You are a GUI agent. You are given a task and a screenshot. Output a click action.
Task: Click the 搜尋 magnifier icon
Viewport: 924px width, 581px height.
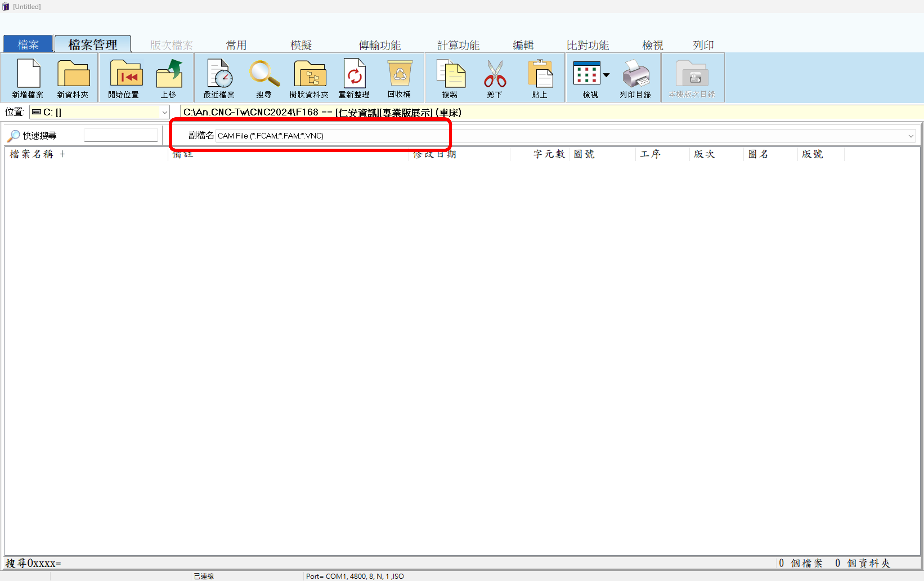[x=264, y=74]
